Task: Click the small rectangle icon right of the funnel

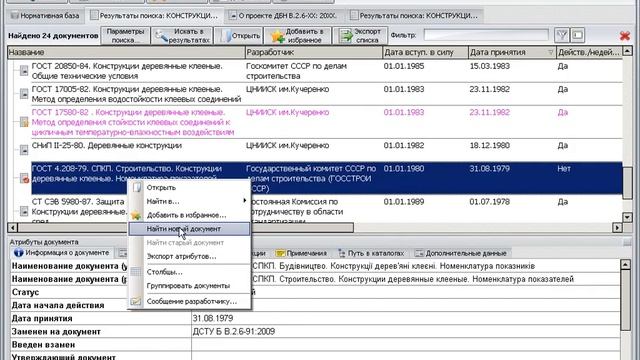Action: pyautogui.click(x=578, y=35)
